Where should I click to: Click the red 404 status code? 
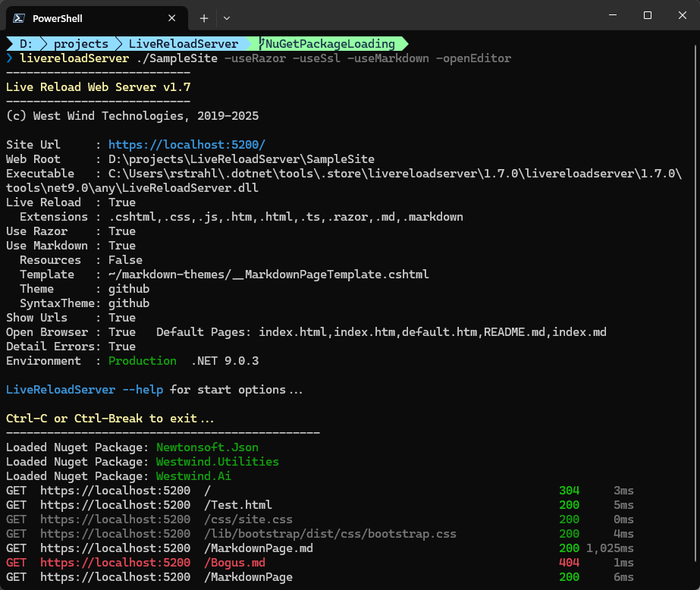[x=570, y=563]
